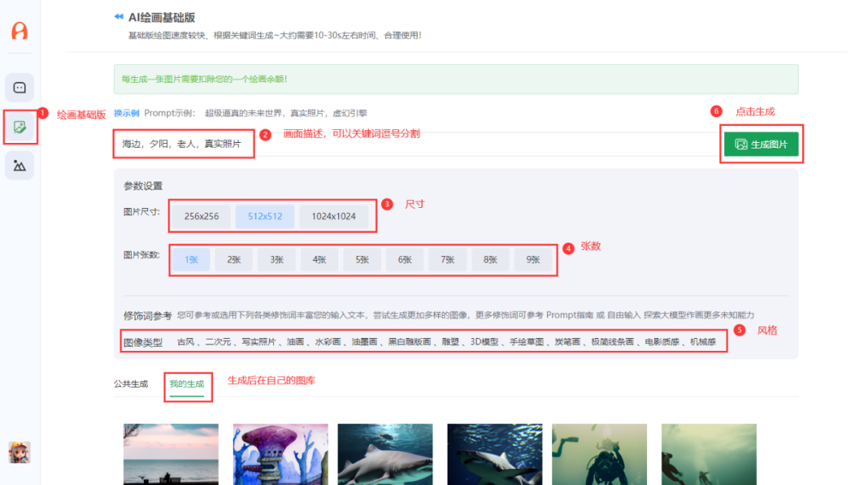Choose the 512x512 image size option
868x485 pixels.
click(x=264, y=216)
